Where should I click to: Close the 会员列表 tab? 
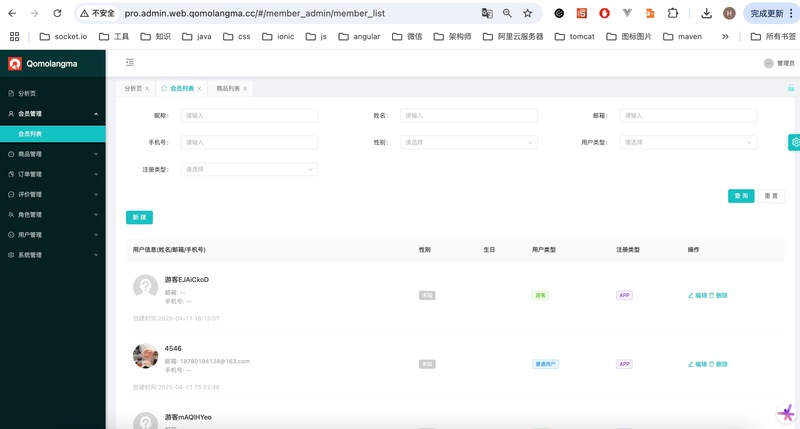(x=199, y=89)
